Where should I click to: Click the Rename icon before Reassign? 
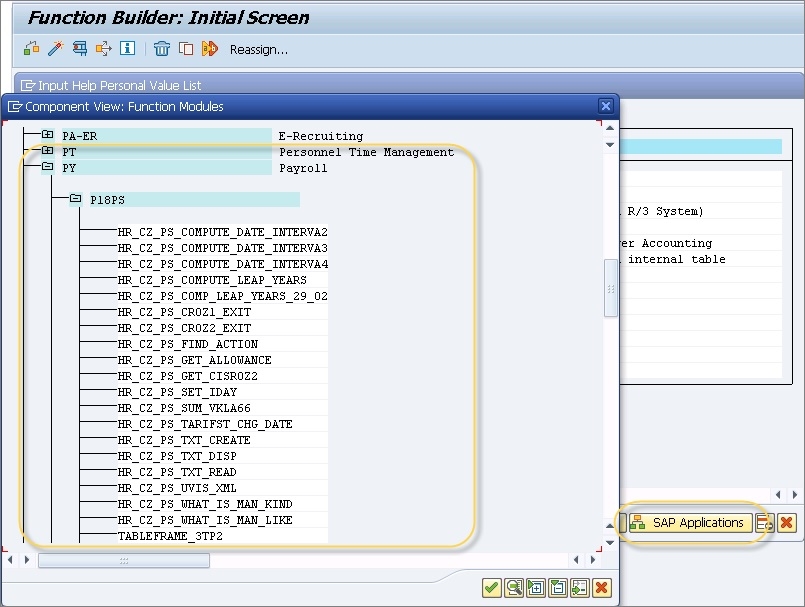point(210,49)
